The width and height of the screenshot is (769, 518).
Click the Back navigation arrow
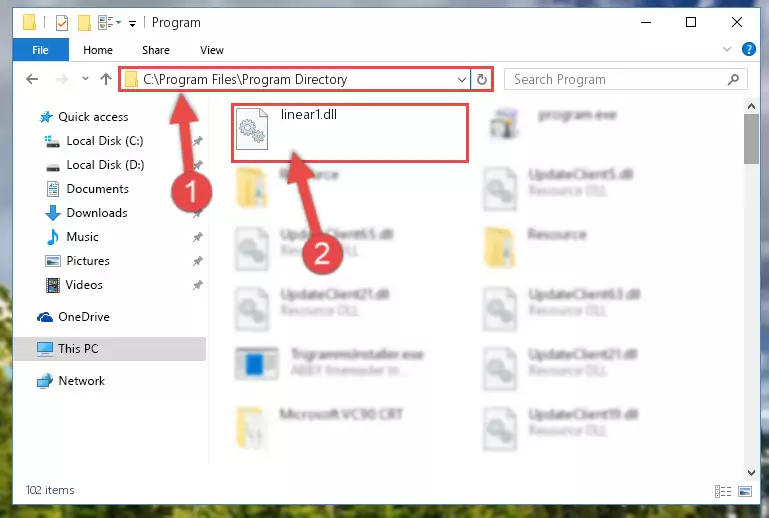point(32,79)
